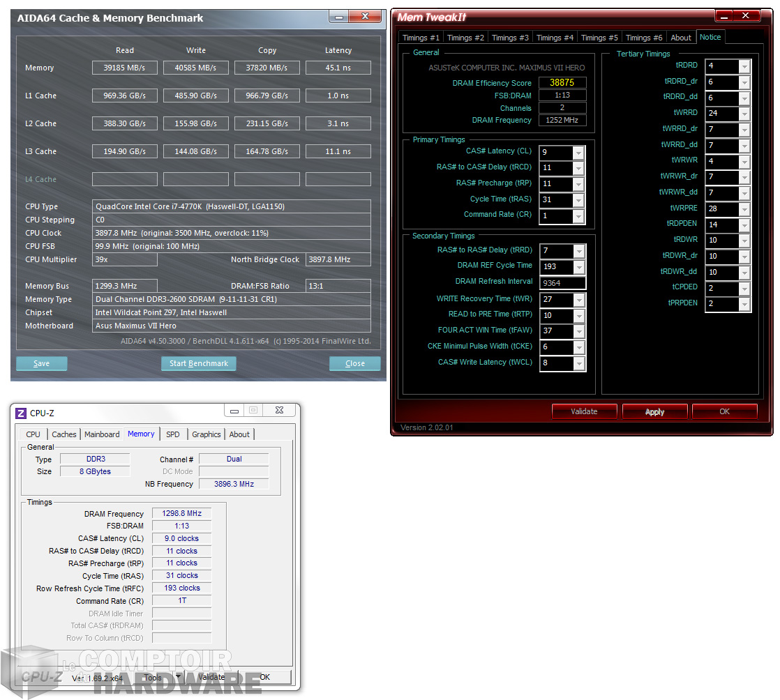Open the tRDRD tertiary timing dropdown

point(744,66)
